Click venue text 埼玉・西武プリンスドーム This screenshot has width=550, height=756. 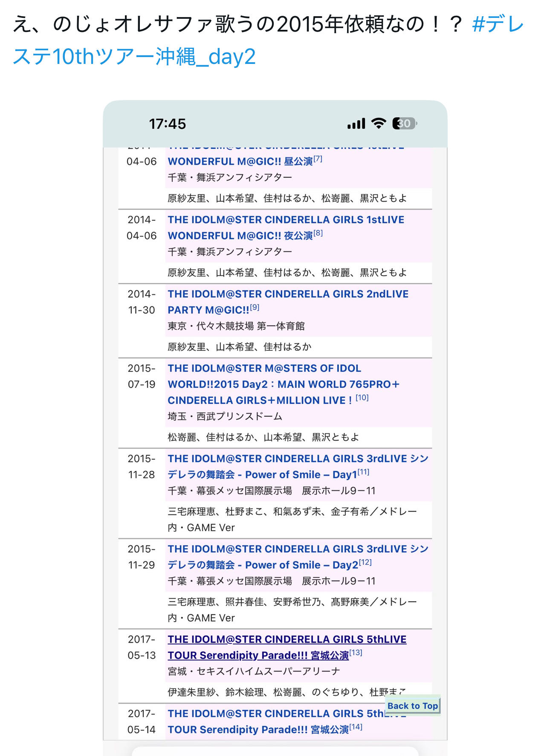coord(225,416)
